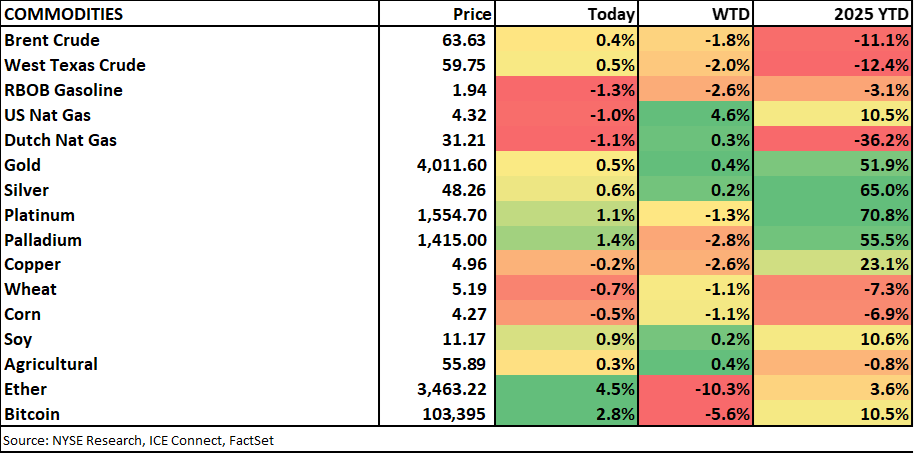Screen dimensions: 914x454
Task: Click the Brent Crude row label
Action: point(52,40)
